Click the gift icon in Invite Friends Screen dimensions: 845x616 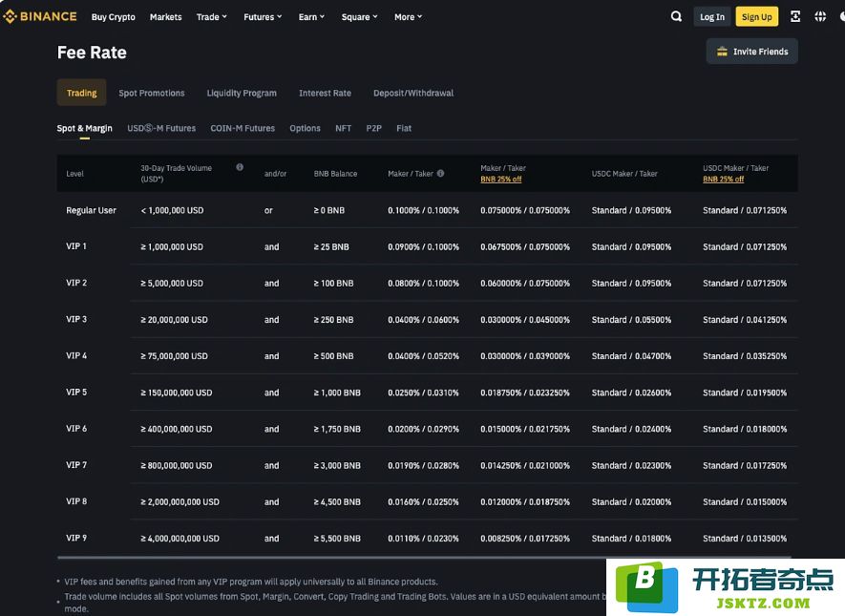[722, 52]
